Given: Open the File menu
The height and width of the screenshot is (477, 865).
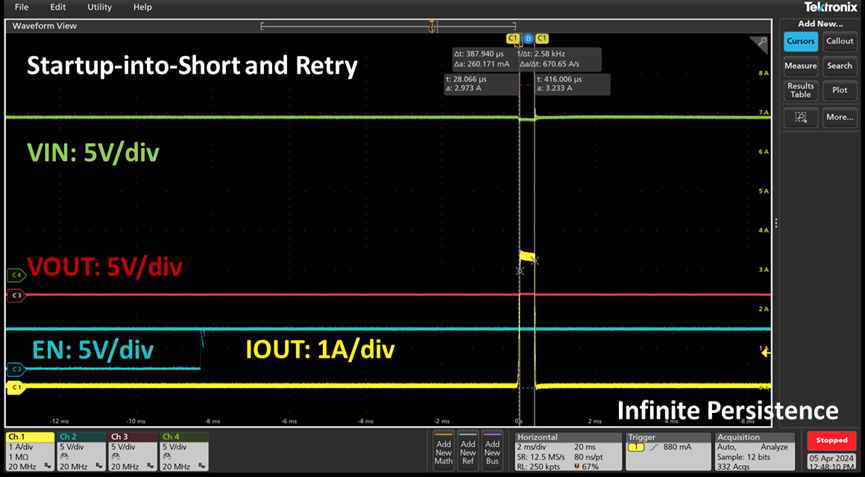Looking at the screenshot, I should 22,7.
